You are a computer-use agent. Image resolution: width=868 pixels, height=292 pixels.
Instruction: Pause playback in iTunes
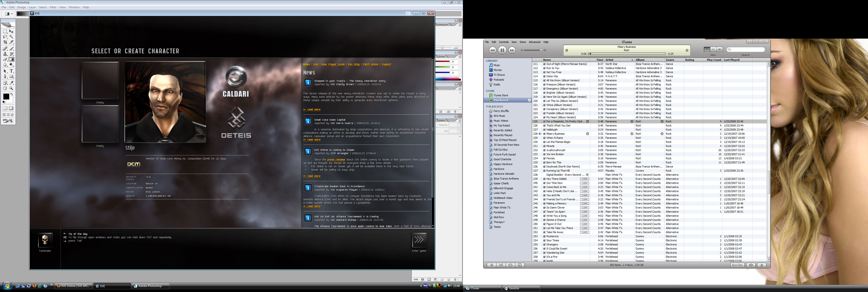click(x=502, y=50)
